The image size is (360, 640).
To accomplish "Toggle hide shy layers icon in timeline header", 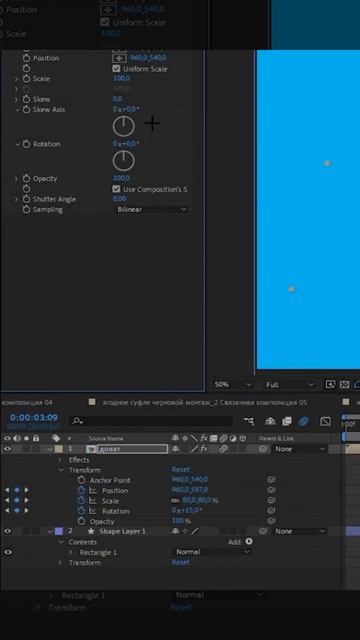I will [270, 421].
